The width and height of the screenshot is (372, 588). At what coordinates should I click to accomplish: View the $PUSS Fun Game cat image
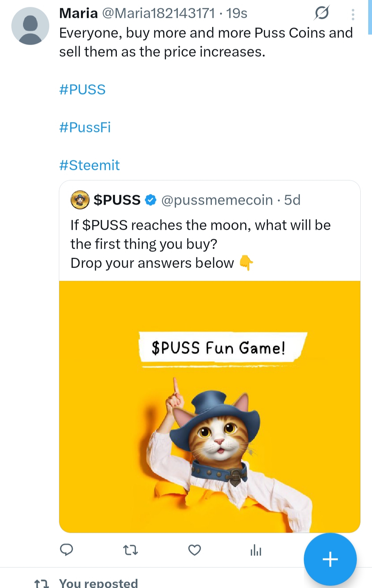pyautogui.click(x=210, y=407)
